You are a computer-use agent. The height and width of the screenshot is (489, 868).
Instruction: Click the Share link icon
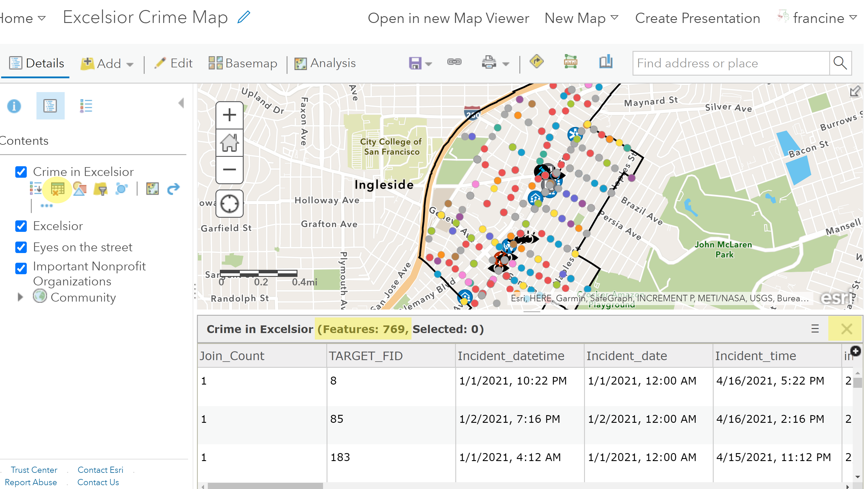tap(454, 62)
